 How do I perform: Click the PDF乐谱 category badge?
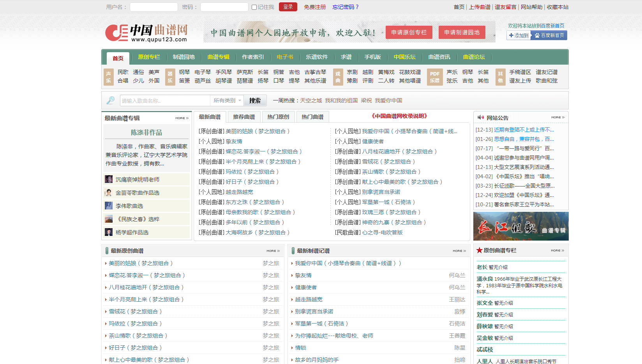[x=435, y=77]
